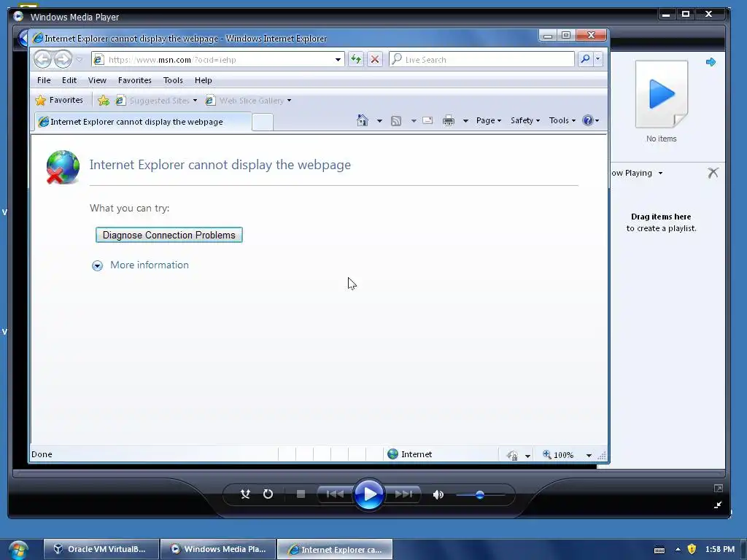Close the Media Player list pane X

coord(713,173)
